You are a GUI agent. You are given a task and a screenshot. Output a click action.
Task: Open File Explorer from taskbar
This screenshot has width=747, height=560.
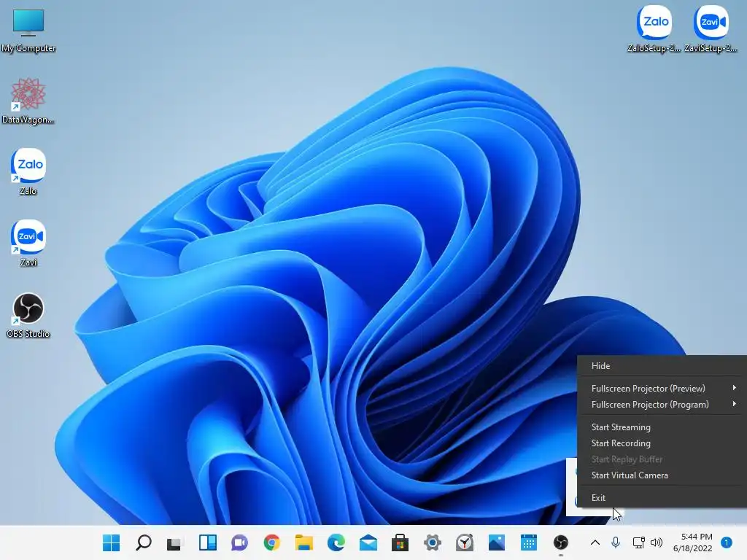(304, 542)
